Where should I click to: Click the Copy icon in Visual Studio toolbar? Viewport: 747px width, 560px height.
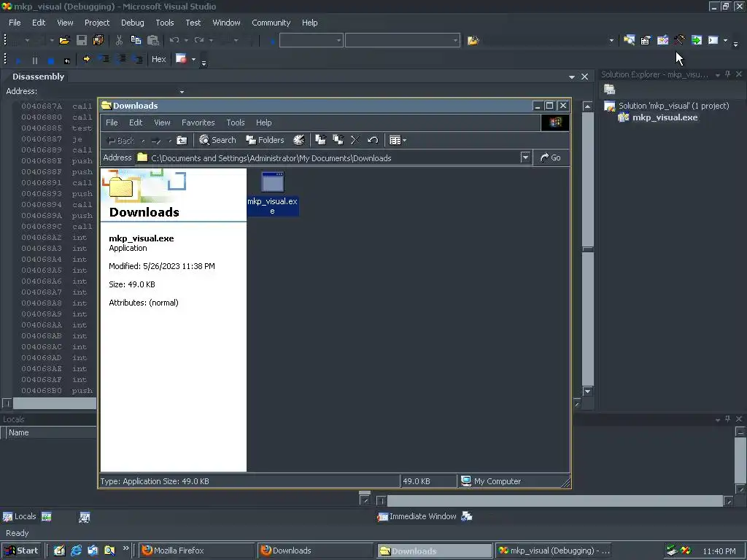pos(136,41)
